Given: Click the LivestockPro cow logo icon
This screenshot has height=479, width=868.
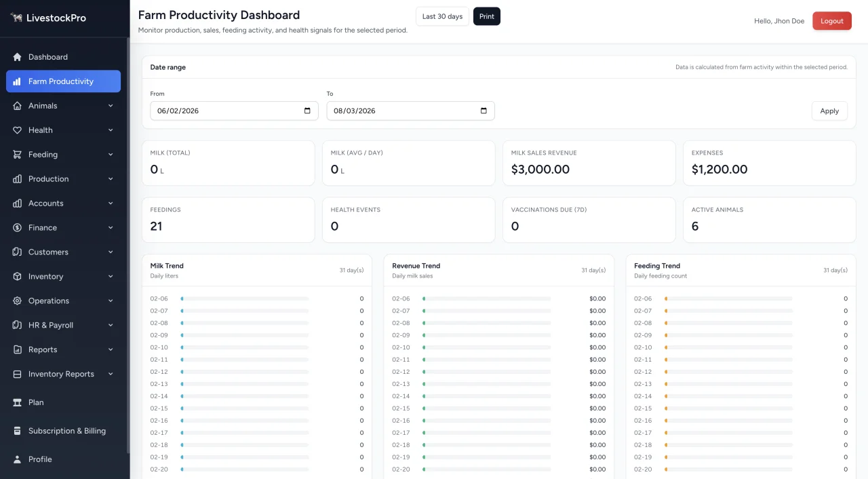Looking at the screenshot, I should click(16, 18).
